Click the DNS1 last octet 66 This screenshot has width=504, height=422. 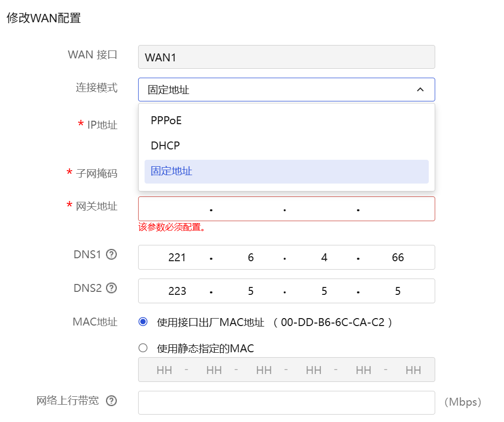(x=398, y=257)
